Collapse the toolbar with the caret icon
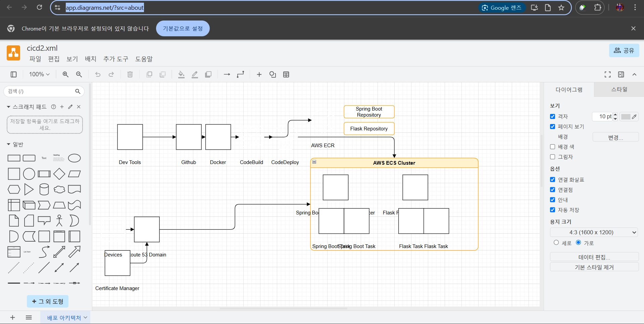The width and height of the screenshot is (644, 324). coord(634,74)
